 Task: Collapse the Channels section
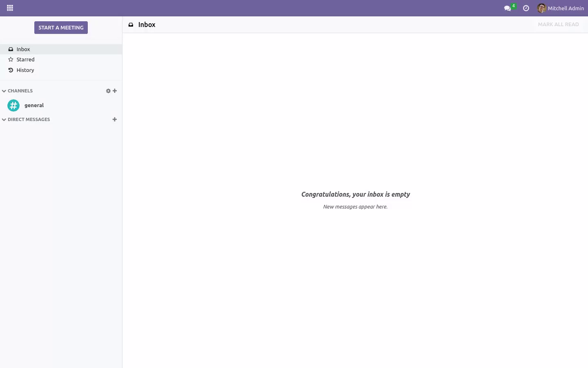tap(18, 91)
